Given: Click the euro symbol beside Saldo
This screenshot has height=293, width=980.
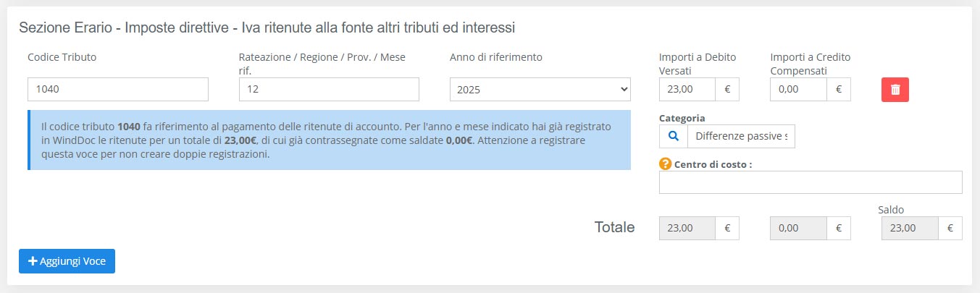Looking at the screenshot, I should 950,228.
